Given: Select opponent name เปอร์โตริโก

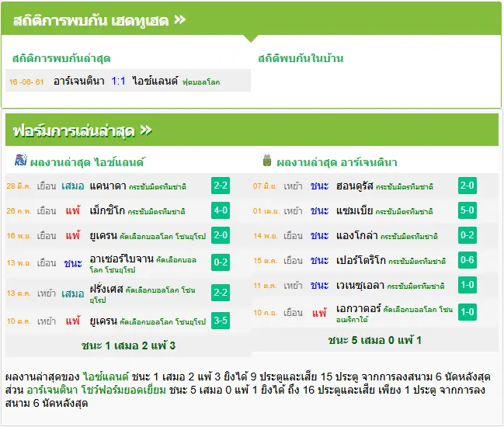Looking at the screenshot, I should pos(360,260).
